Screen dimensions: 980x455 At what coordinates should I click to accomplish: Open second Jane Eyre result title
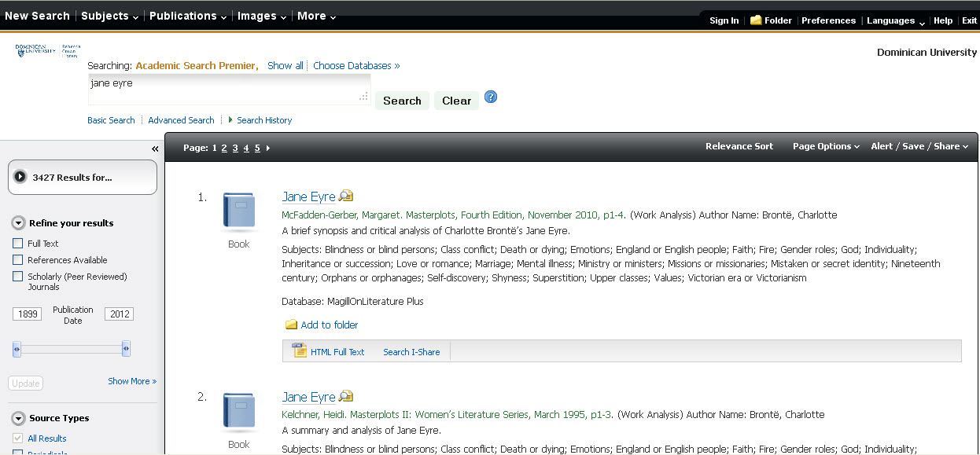(308, 397)
